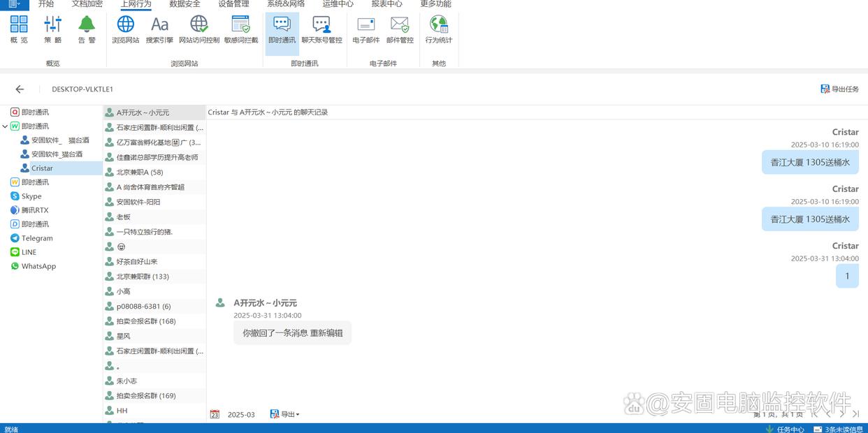This screenshot has height=433, width=868.
Task: Collapse the green W 即时通讯 tree node
Action: click(5, 126)
